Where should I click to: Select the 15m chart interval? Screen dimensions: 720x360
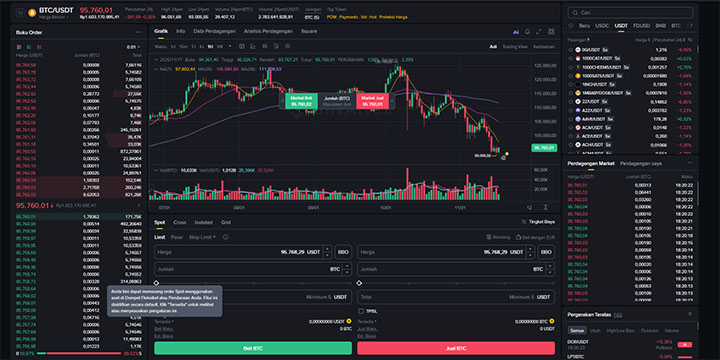pos(183,46)
